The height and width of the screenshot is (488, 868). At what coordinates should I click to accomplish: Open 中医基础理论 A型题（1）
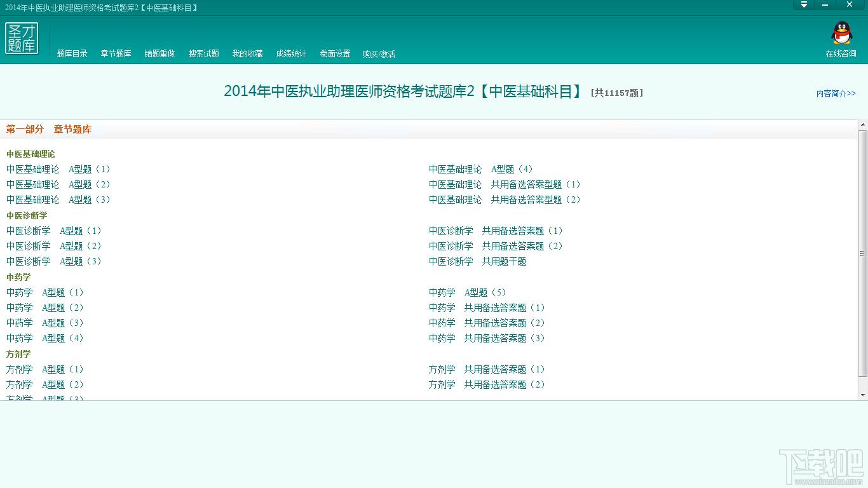click(x=58, y=170)
